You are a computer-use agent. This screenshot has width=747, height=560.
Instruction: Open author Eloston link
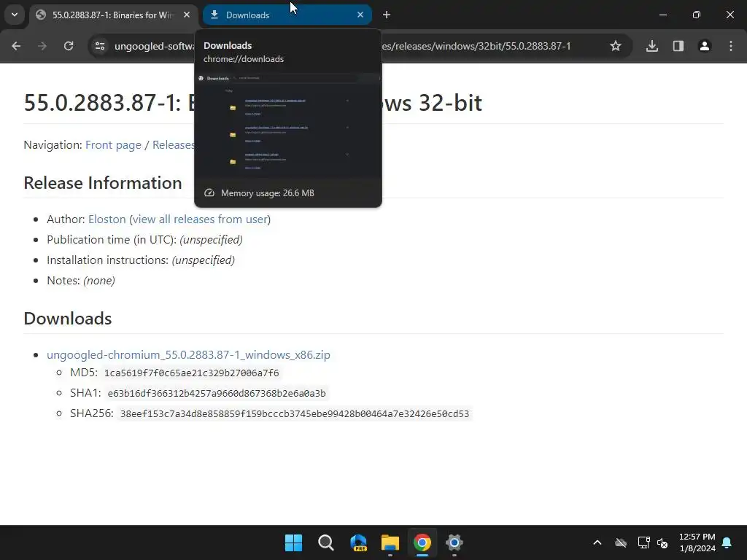point(107,219)
